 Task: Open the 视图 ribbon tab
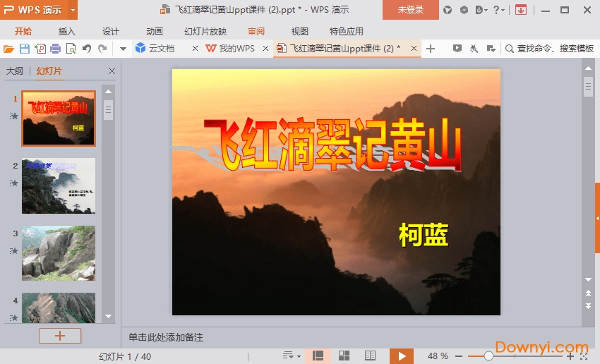299,31
